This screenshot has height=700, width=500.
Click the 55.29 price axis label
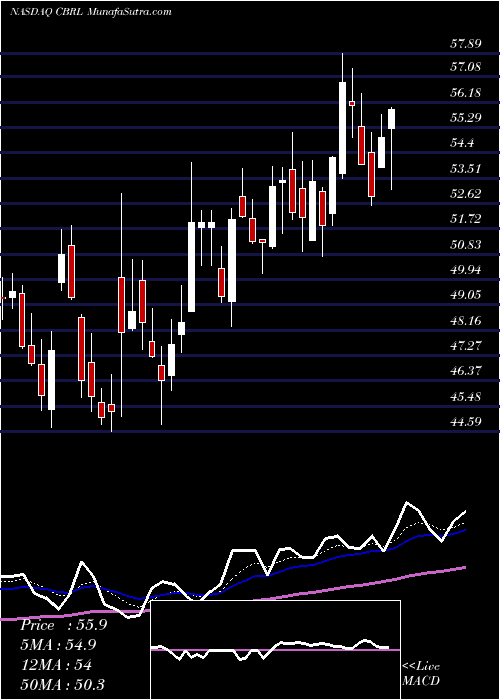pos(465,118)
